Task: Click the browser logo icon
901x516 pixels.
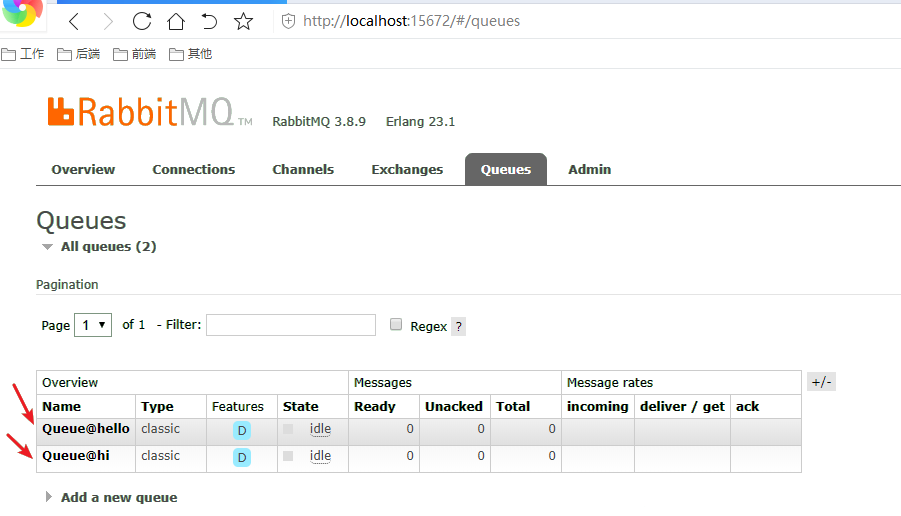Action: coord(22,13)
